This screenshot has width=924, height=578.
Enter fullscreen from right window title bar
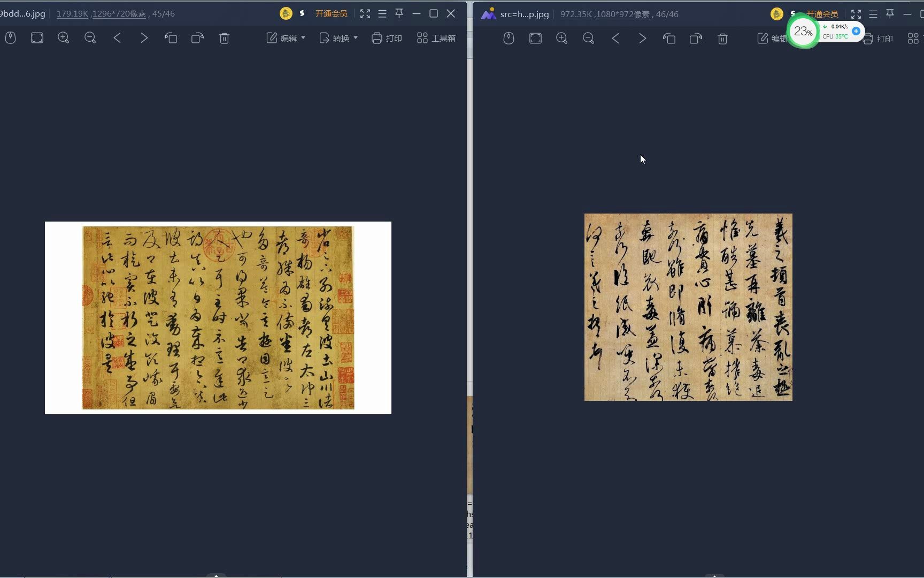(x=856, y=14)
